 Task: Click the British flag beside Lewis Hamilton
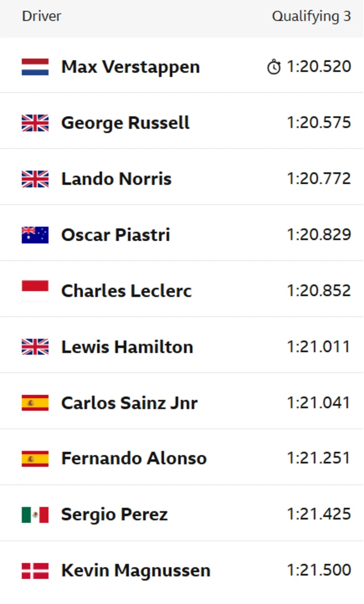pyautogui.click(x=35, y=347)
